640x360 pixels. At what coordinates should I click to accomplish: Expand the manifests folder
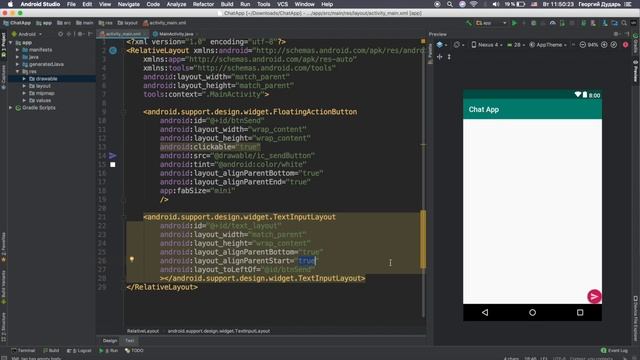click(x=18, y=50)
